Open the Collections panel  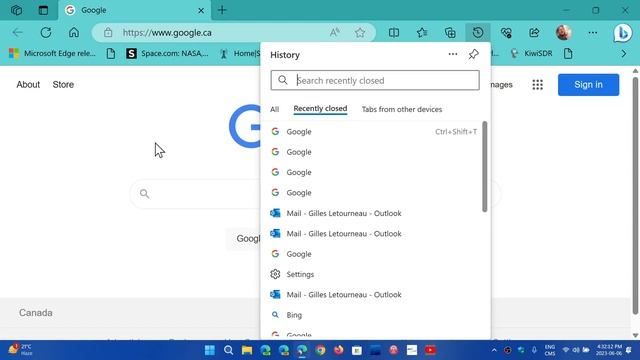click(x=450, y=33)
